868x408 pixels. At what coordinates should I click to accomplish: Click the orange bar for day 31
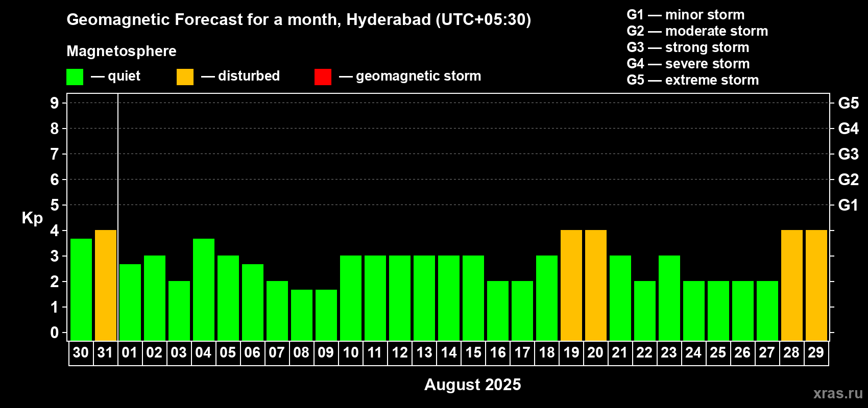[x=106, y=286]
